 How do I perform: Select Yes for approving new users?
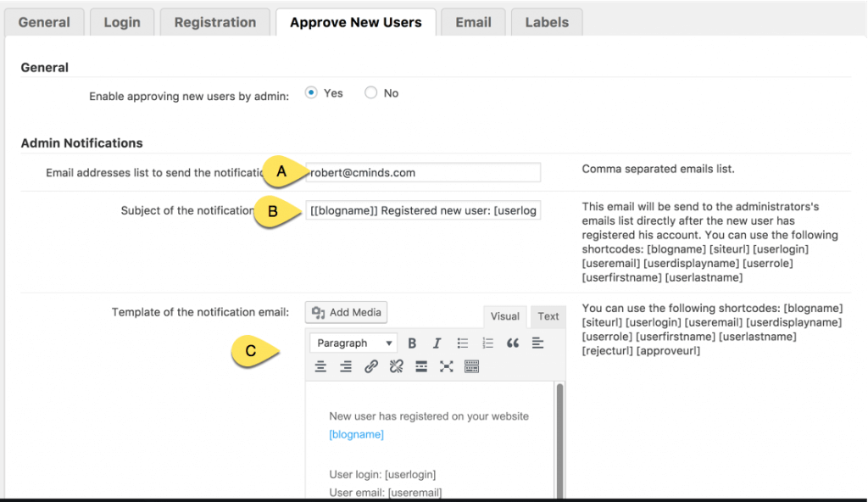click(311, 93)
